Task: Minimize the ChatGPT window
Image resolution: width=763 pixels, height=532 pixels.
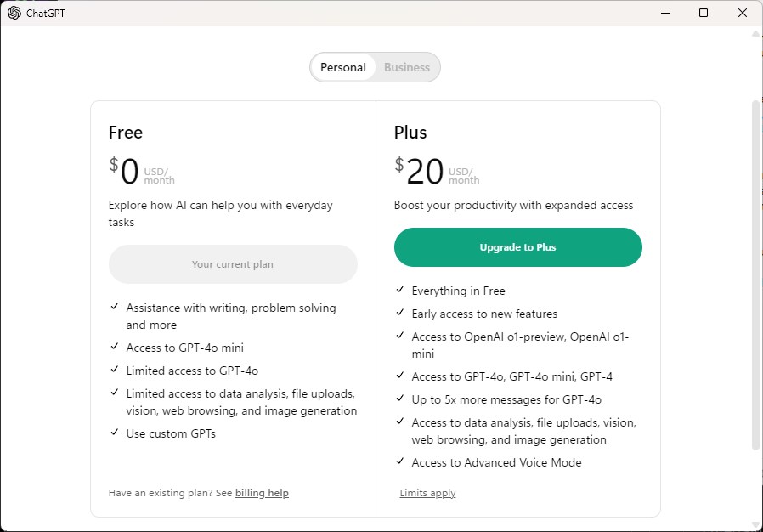Action: (664, 13)
